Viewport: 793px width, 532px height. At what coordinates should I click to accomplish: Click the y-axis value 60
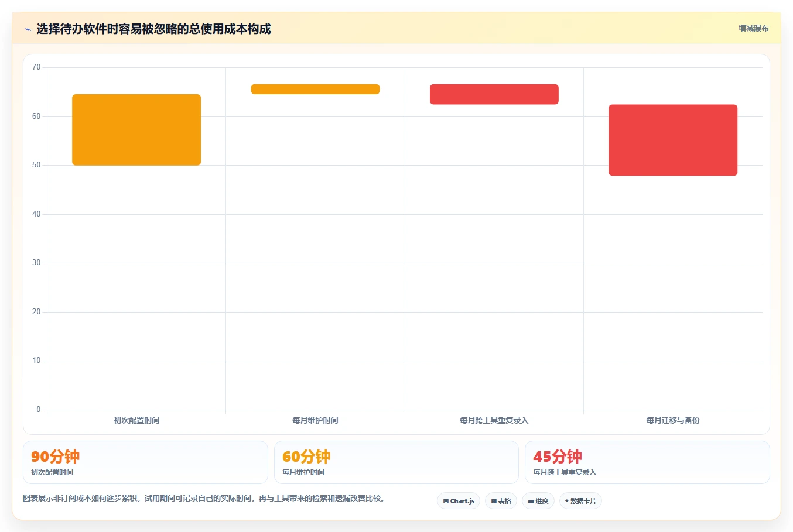point(36,116)
